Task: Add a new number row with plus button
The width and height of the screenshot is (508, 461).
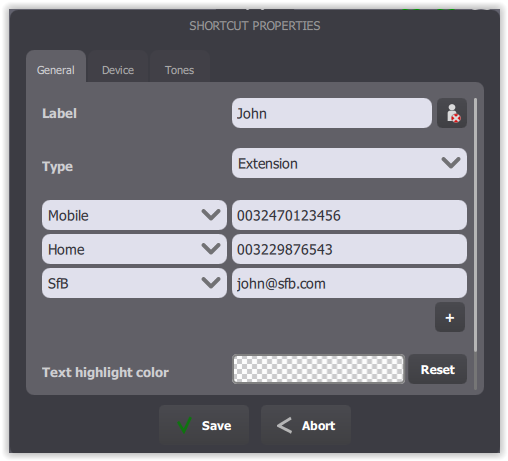Action: [450, 317]
